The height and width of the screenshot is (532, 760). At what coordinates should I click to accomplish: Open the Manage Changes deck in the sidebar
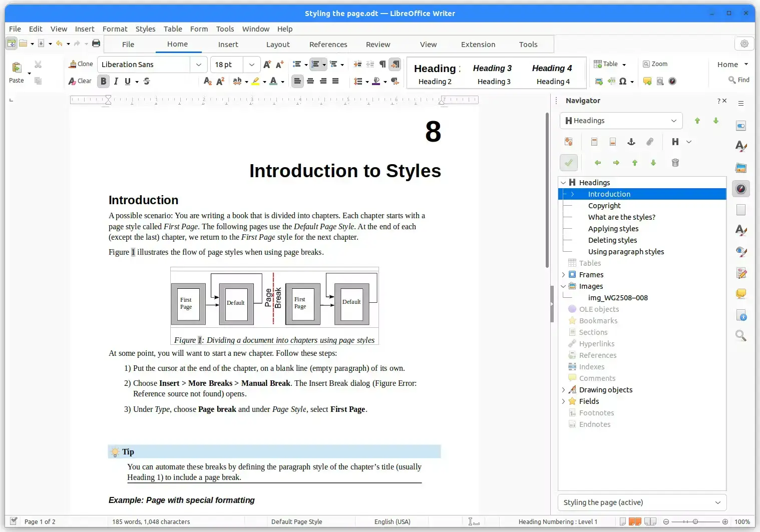(x=741, y=273)
